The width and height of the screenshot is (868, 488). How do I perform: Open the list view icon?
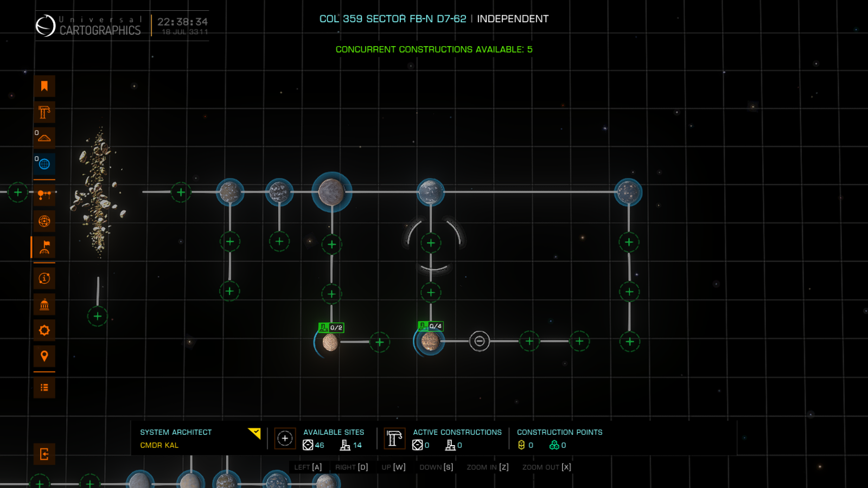coord(44,388)
